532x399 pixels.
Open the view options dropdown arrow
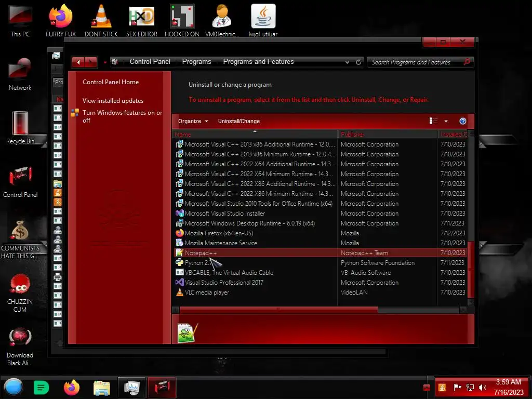446,121
